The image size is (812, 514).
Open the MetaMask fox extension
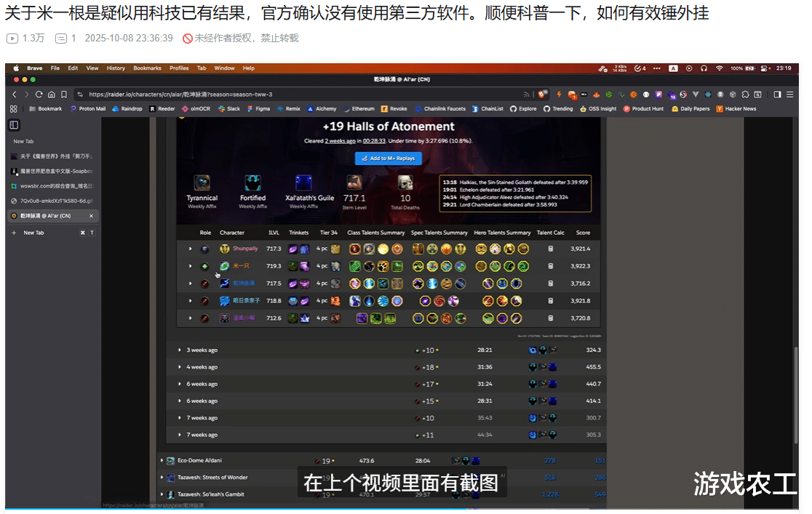pyautogui.click(x=596, y=95)
